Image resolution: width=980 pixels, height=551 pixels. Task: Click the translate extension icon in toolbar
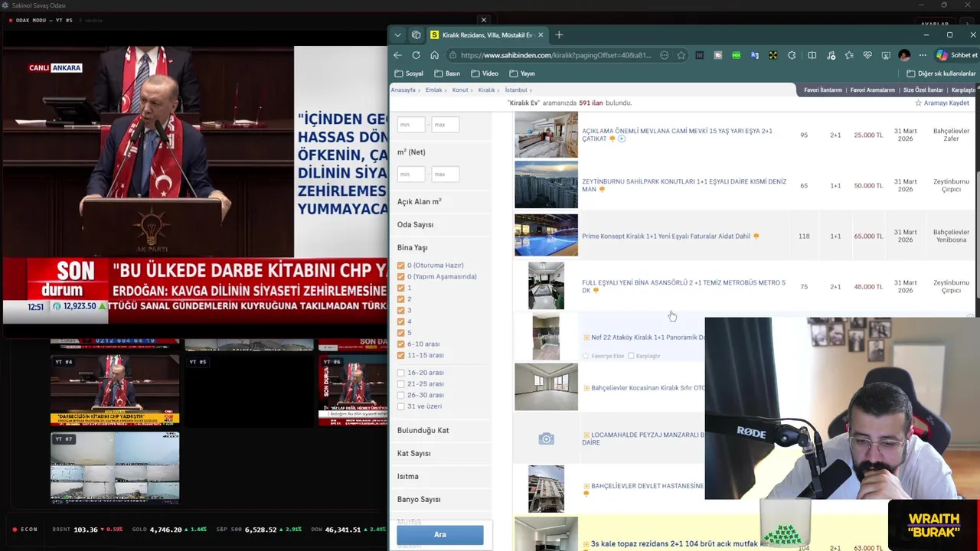tap(754, 55)
